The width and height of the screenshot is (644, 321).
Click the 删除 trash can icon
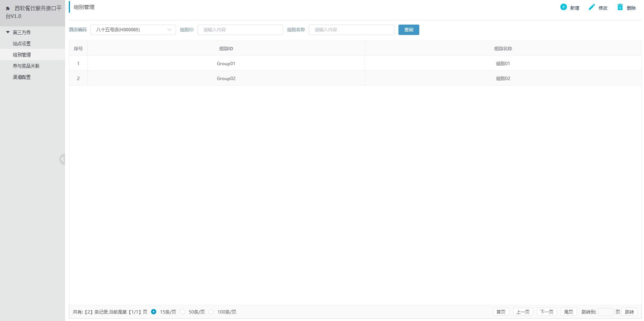tap(620, 7)
